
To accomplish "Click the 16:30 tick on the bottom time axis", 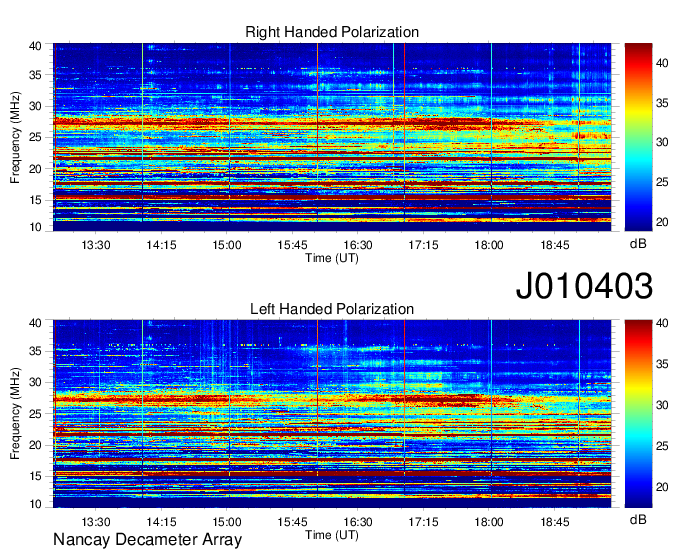I will [x=358, y=522].
